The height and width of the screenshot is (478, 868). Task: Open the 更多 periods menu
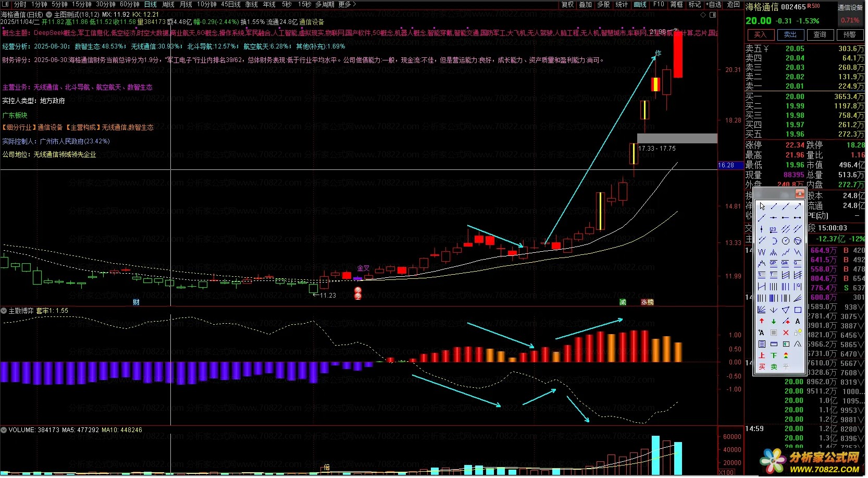tap(347, 4)
